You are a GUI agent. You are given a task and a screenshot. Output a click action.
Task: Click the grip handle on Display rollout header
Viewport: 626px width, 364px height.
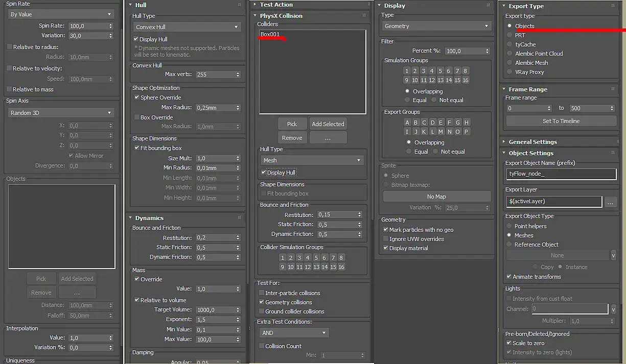[489, 6]
